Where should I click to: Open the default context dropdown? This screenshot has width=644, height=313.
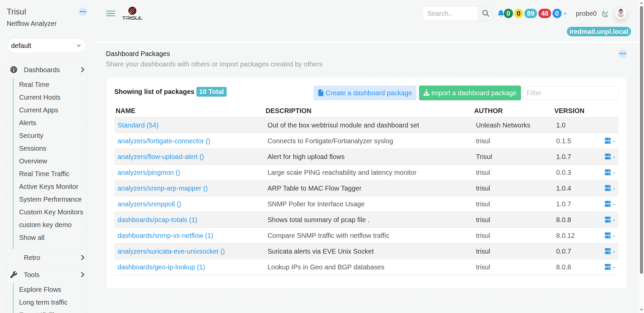point(46,46)
